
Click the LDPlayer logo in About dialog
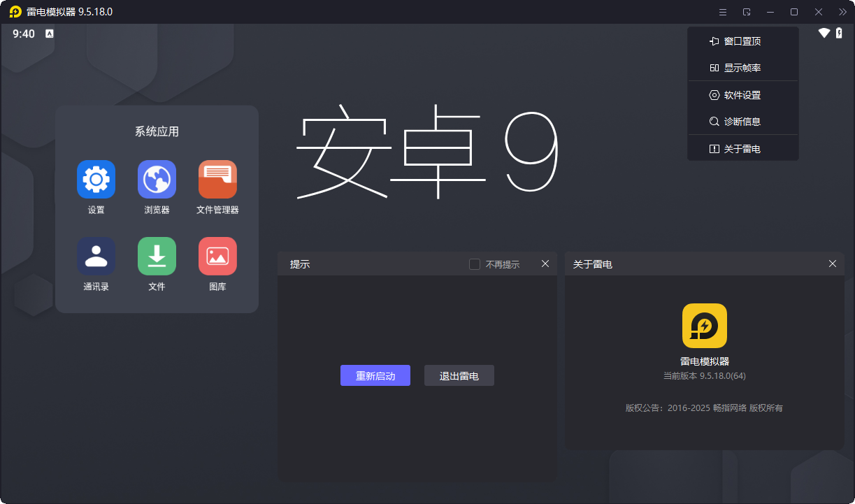pyautogui.click(x=705, y=326)
